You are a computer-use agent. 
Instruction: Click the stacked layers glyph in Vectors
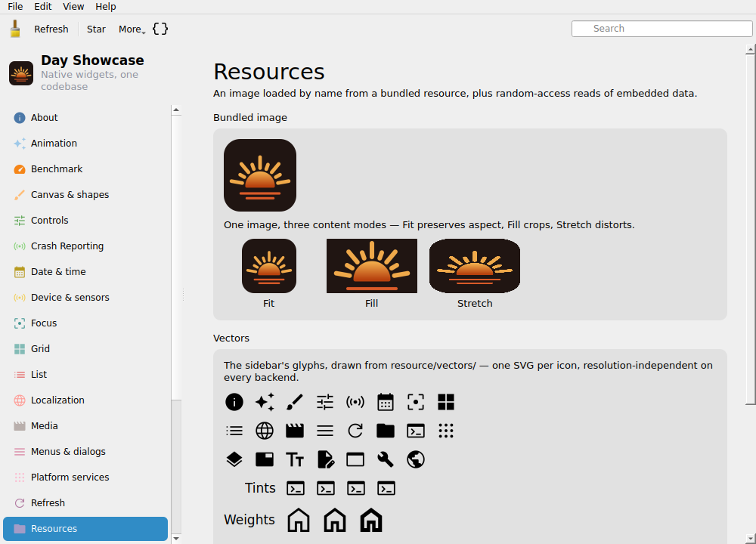(x=234, y=459)
